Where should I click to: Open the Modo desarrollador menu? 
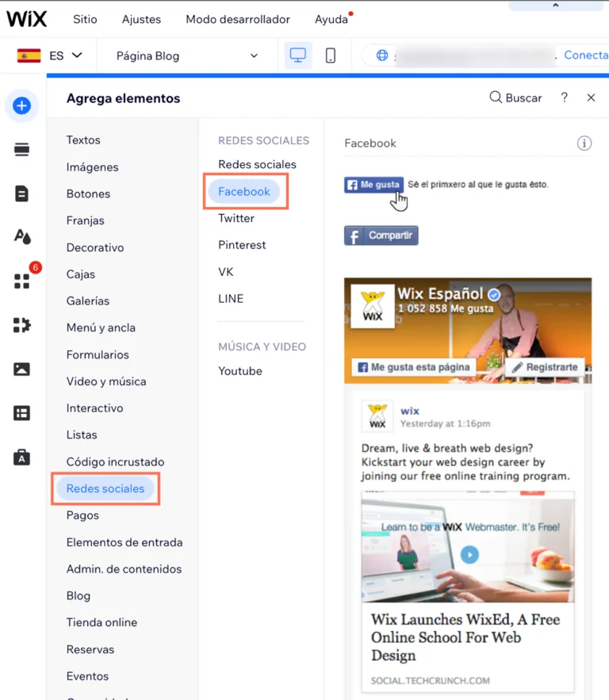click(238, 19)
